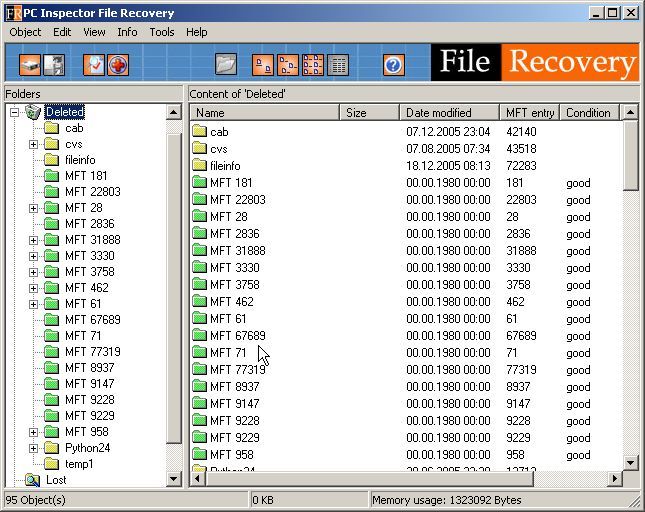Screen dimensions: 645x512
Task: Click green folder icon of MFT 181 in list
Action: pyautogui.click(x=200, y=182)
